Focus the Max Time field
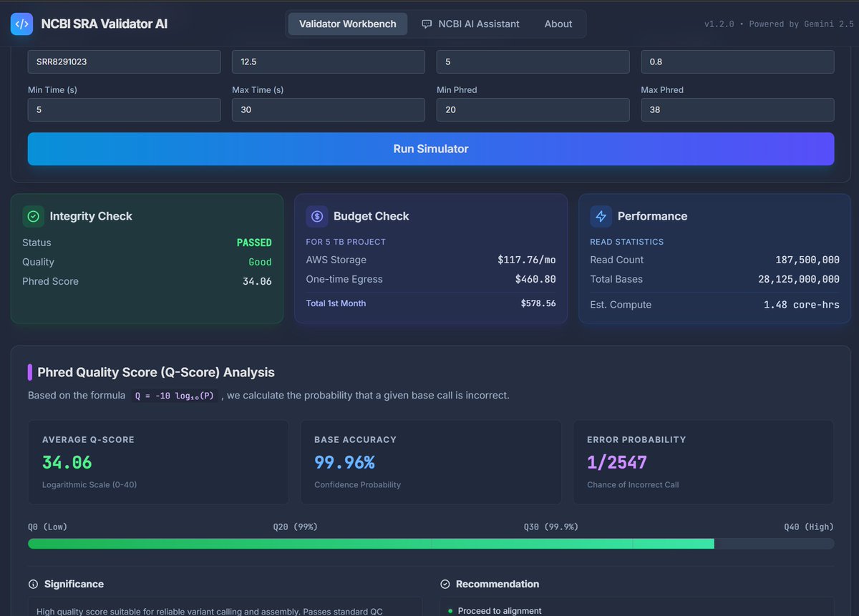 [x=329, y=109]
